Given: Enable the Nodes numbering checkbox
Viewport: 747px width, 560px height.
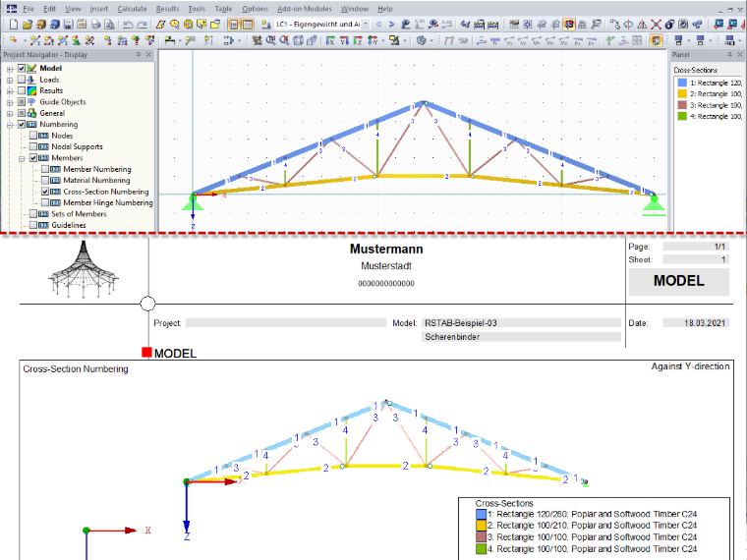Looking at the screenshot, I should coord(33,136).
